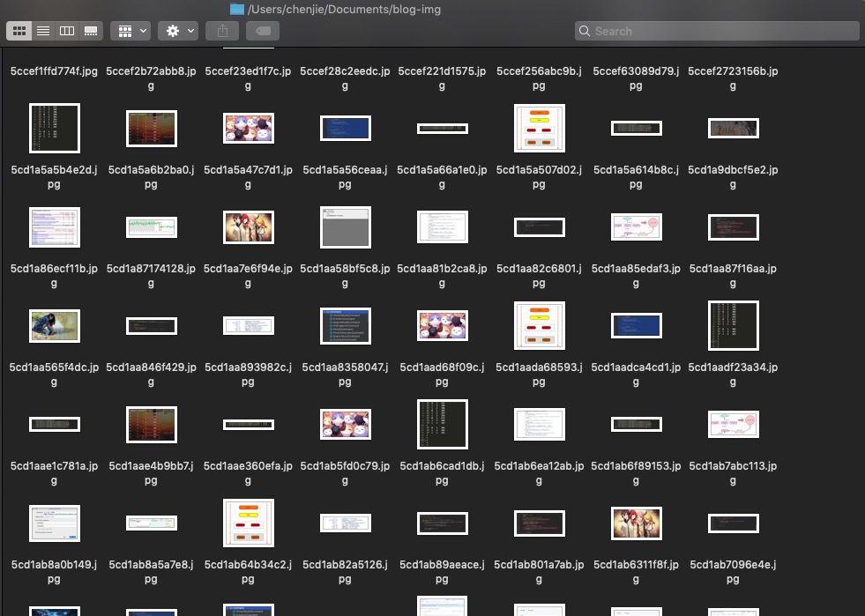Screen dimensions: 865x616
Task: Select thumbnail for 5cd1a87174128.jpg
Action: 151,226
